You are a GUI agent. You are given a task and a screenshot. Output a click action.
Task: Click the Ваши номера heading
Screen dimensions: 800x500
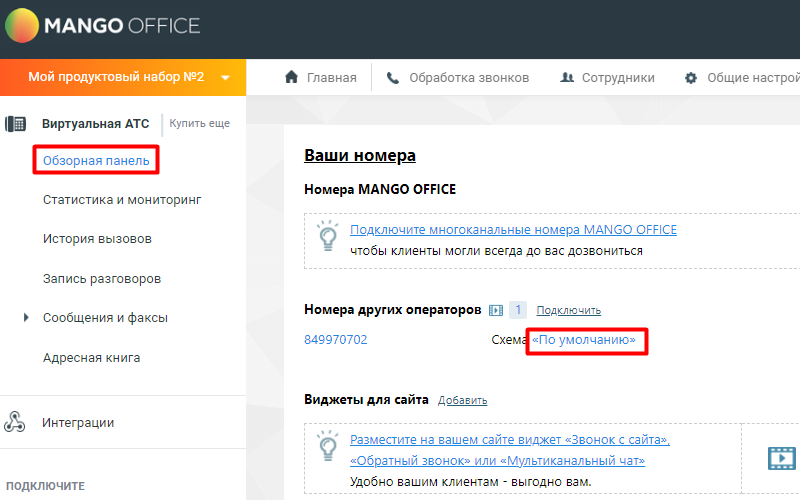pos(360,155)
